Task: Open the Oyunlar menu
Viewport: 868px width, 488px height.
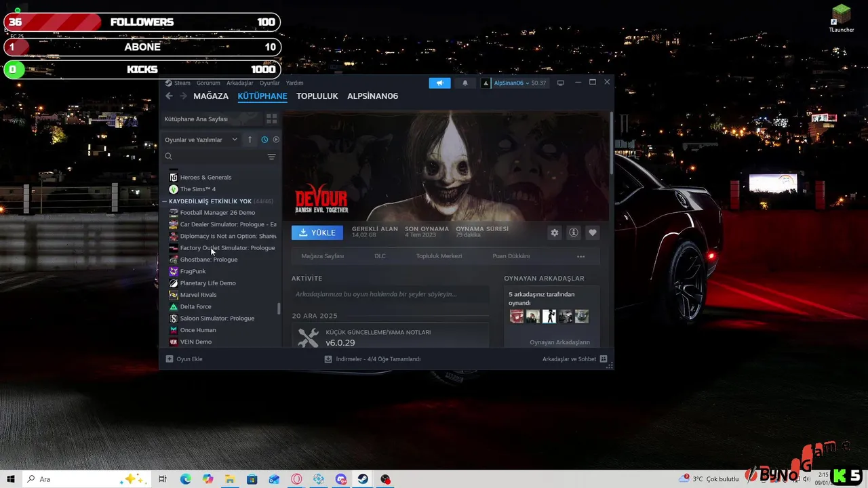Action: (x=269, y=83)
